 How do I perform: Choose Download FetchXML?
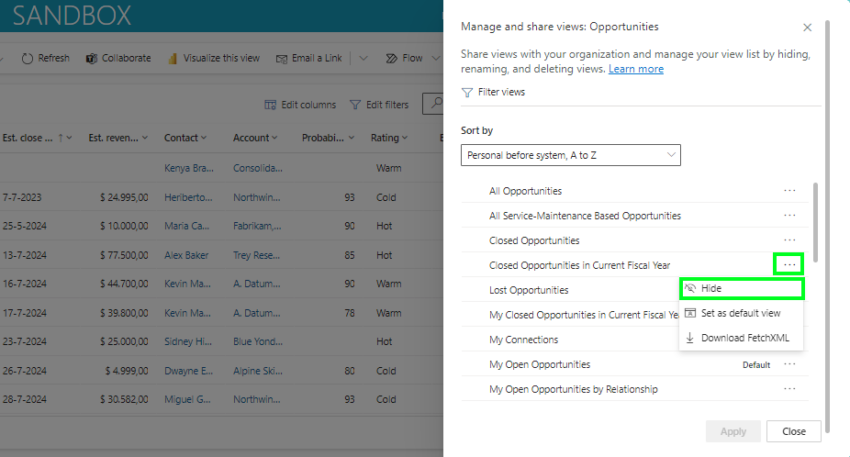click(x=741, y=338)
